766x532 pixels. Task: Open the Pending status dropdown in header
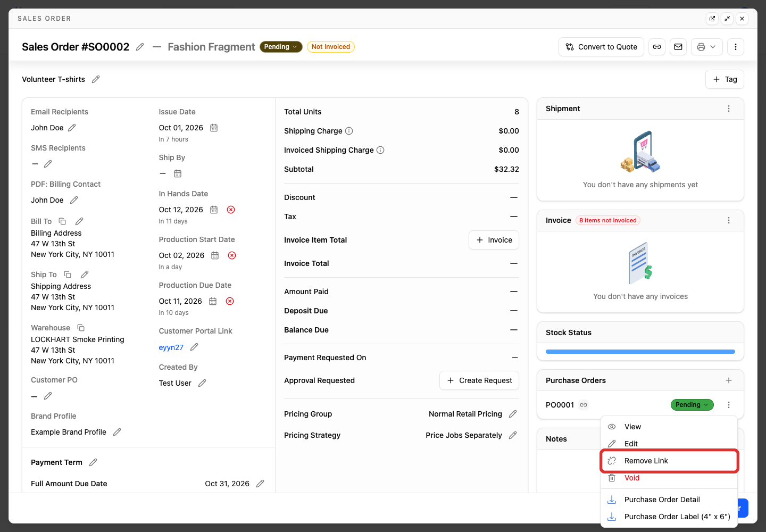281,47
